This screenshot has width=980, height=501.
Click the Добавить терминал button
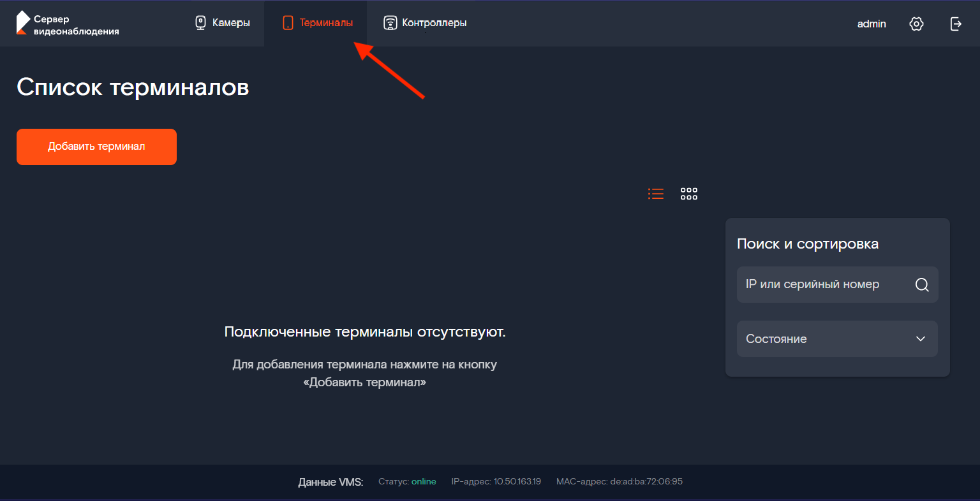[x=96, y=147]
